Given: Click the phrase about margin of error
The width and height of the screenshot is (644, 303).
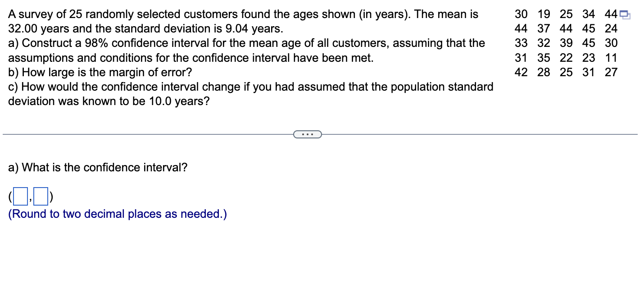Looking at the screenshot, I should 100,72.
